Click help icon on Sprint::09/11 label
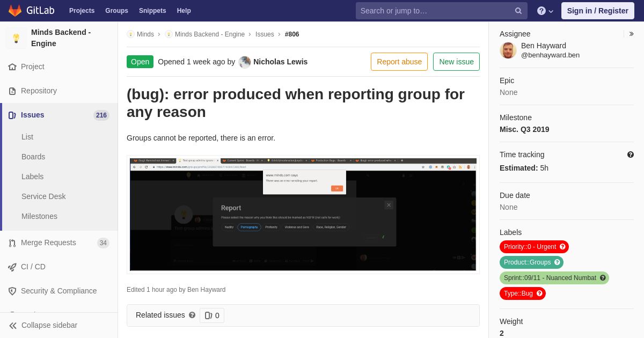 point(603,278)
